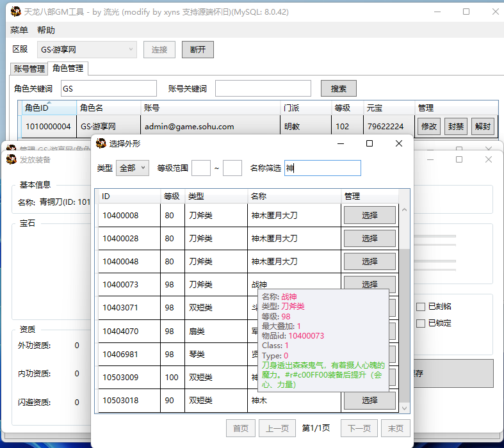Click the 名称筛选 filter text field
Viewport: 504px width, 448px height.
pos(323,168)
